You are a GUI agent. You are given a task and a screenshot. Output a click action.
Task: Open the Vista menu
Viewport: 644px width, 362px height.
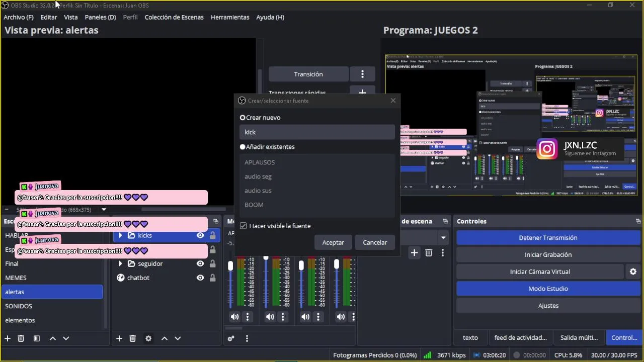coord(71,17)
